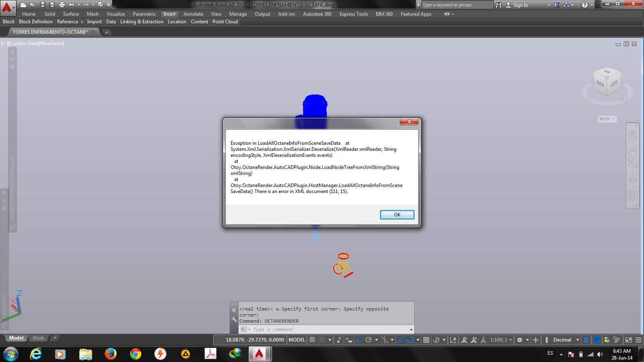Click the Undo arrow icon

pyautogui.click(x=72, y=5)
